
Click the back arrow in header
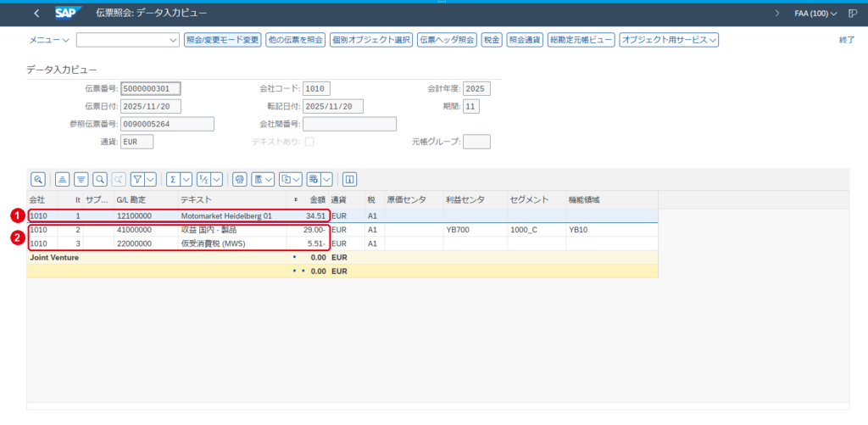pos(36,13)
